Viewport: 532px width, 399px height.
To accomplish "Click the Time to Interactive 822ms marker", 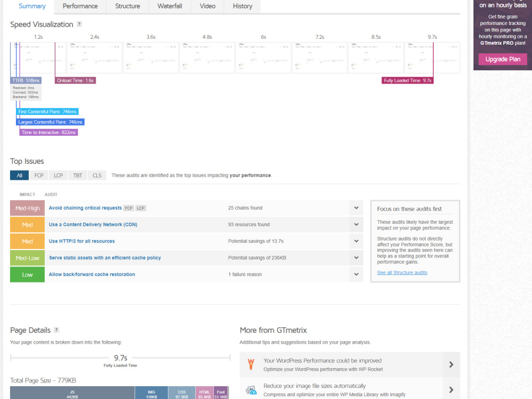I will 48,132.
